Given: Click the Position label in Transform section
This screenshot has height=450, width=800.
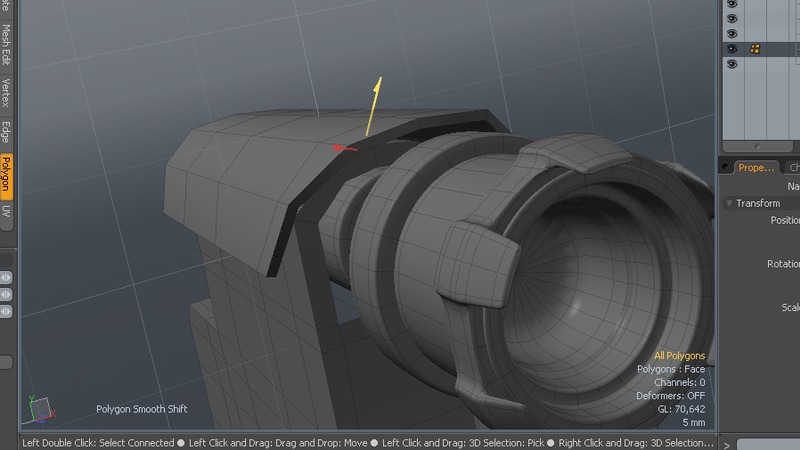Looking at the screenshot, I should [x=785, y=220].
